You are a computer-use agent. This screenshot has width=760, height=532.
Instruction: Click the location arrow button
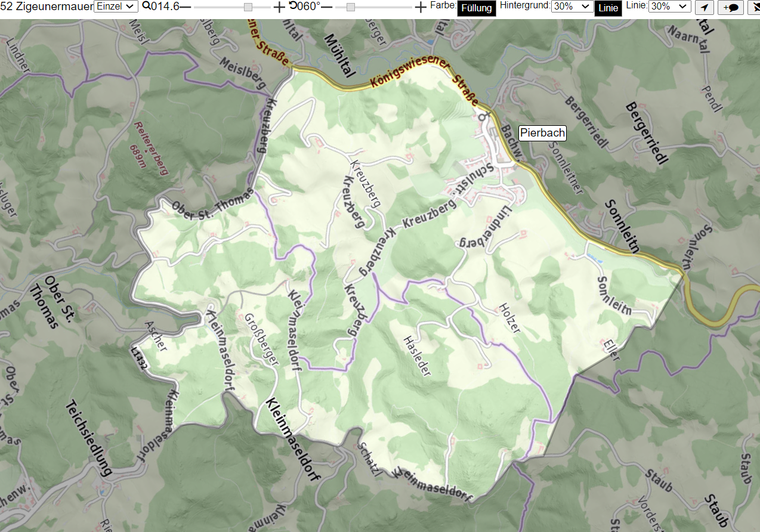click(x=705, y=8)
